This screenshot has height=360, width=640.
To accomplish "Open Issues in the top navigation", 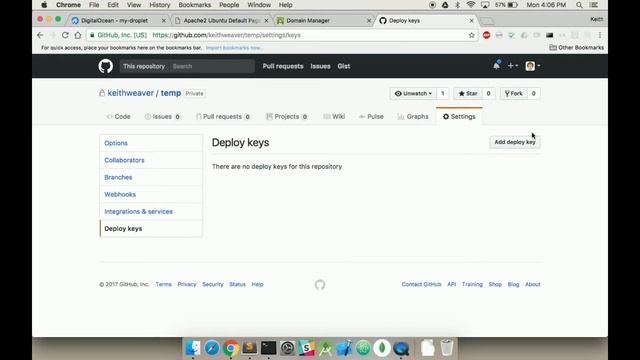I will (x=320, y=66).
